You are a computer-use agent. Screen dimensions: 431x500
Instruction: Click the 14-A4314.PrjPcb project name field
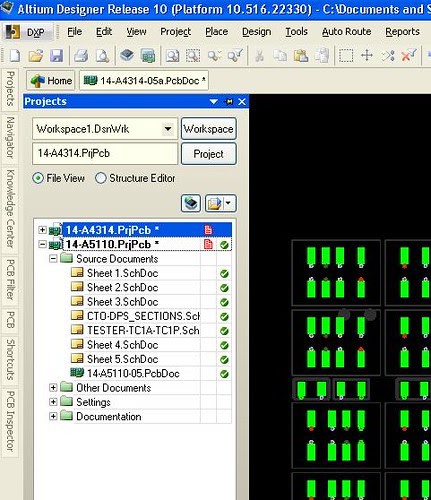point(105,153)
